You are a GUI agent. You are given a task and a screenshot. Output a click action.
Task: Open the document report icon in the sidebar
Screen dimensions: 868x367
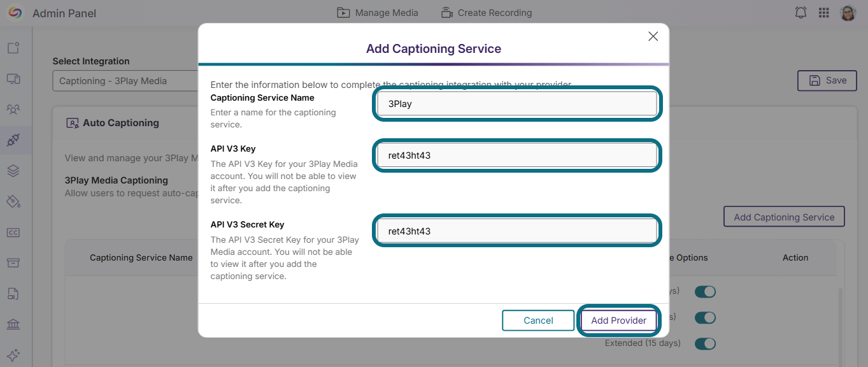tap(13, 294)
